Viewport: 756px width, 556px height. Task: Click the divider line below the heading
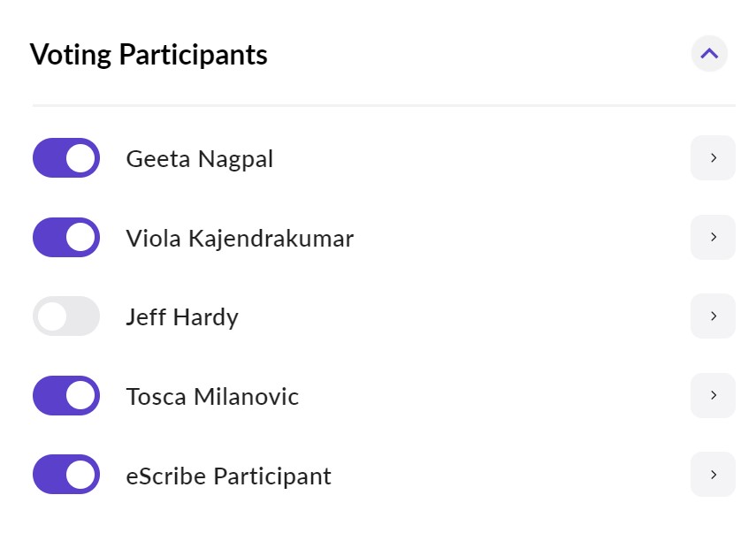click(384, 105)
